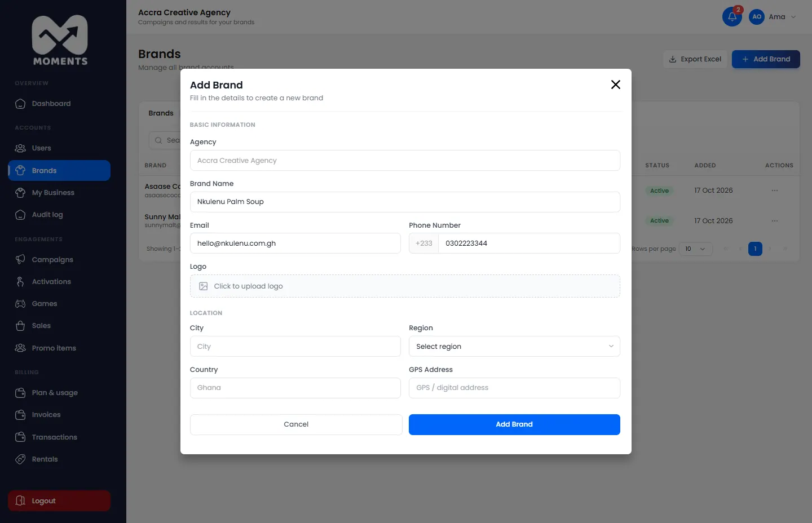Viewport: 812px width, 523px height.
Task: Select Brands in the sidebar
Action: [59, 170]
